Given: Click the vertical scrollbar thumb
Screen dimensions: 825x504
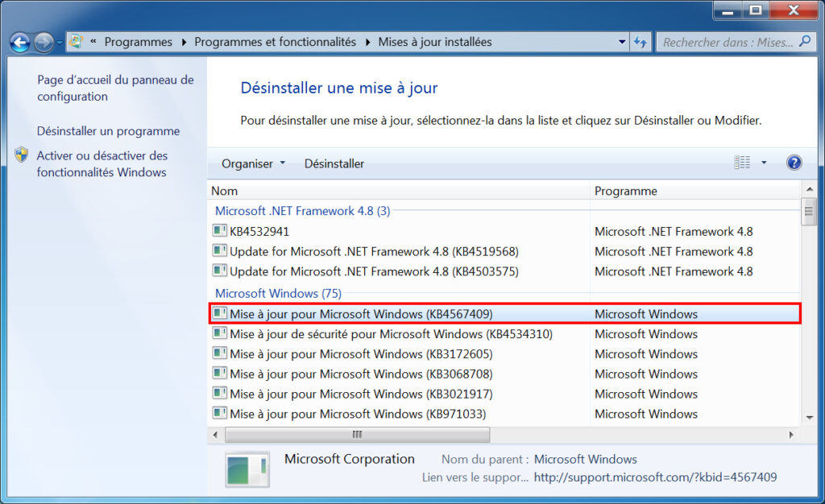Looking at the screenshot, I should 809,212.
